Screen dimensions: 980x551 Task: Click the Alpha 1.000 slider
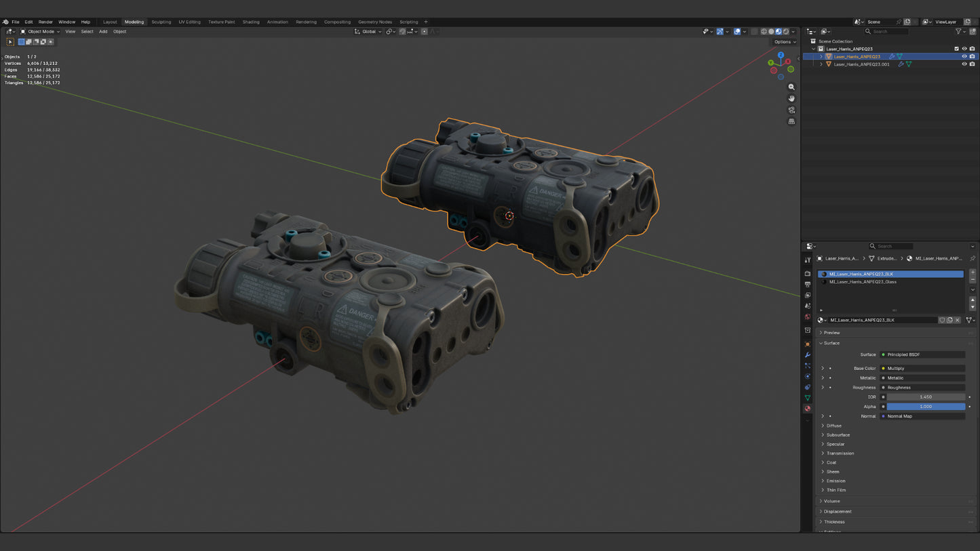point(926,407)
